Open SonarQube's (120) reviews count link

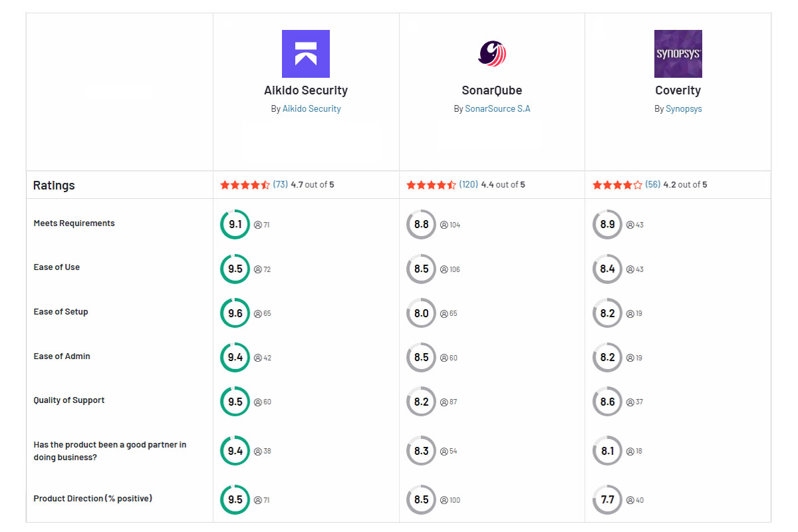469,185
